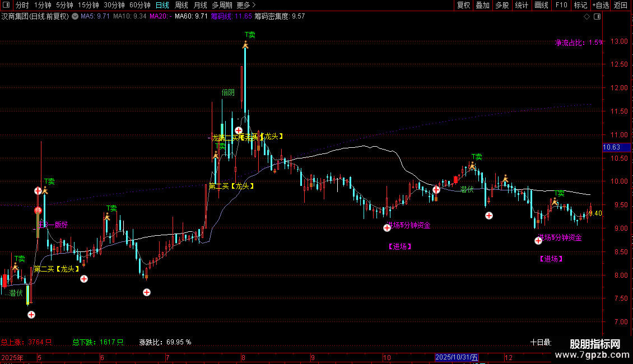Expand the 更多 periods menu

(246, 5)
